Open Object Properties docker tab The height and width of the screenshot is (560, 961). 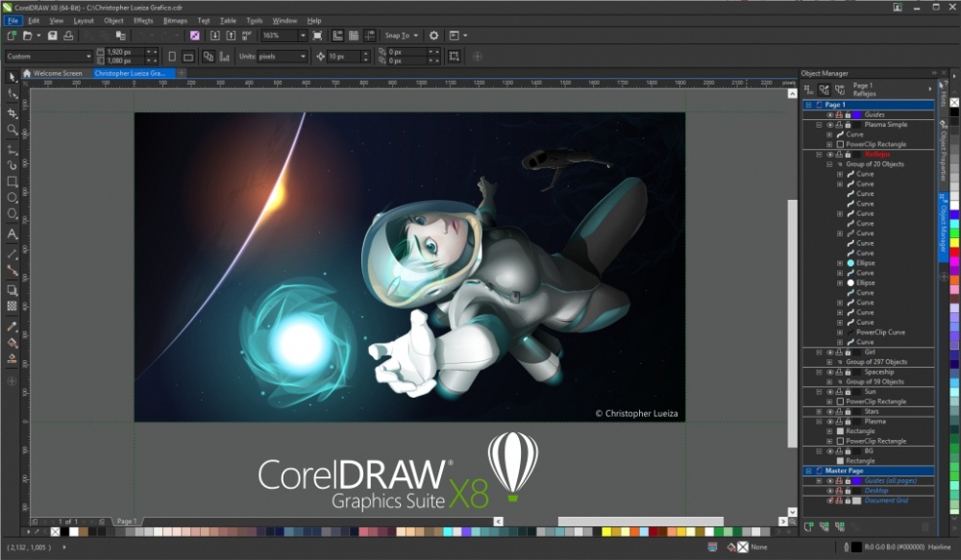(x=944, y=150)
